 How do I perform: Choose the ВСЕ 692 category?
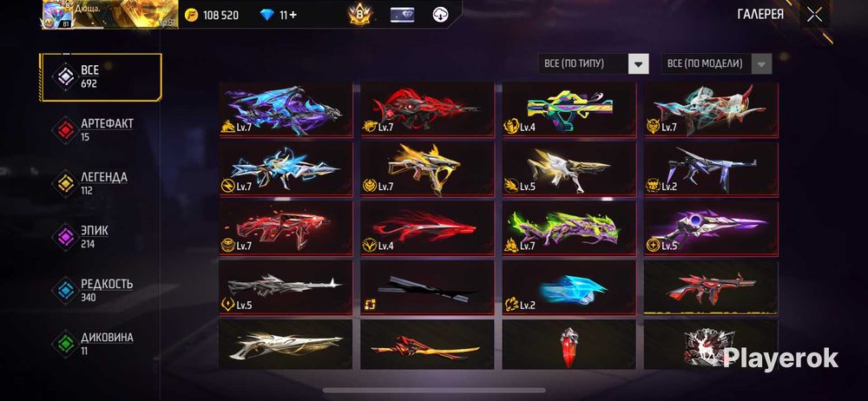point(101,77)
